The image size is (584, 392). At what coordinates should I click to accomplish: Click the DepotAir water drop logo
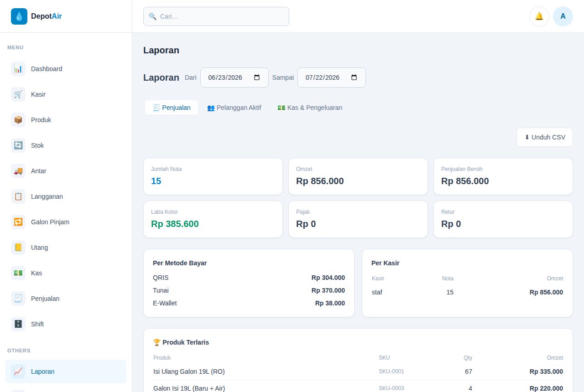[19, 16]
